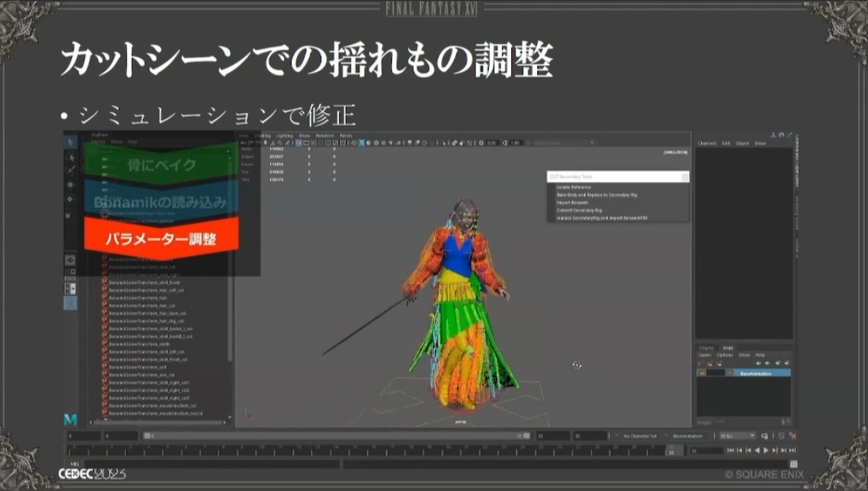Select the Scale tool in toolbox

(x=70, y=214)
